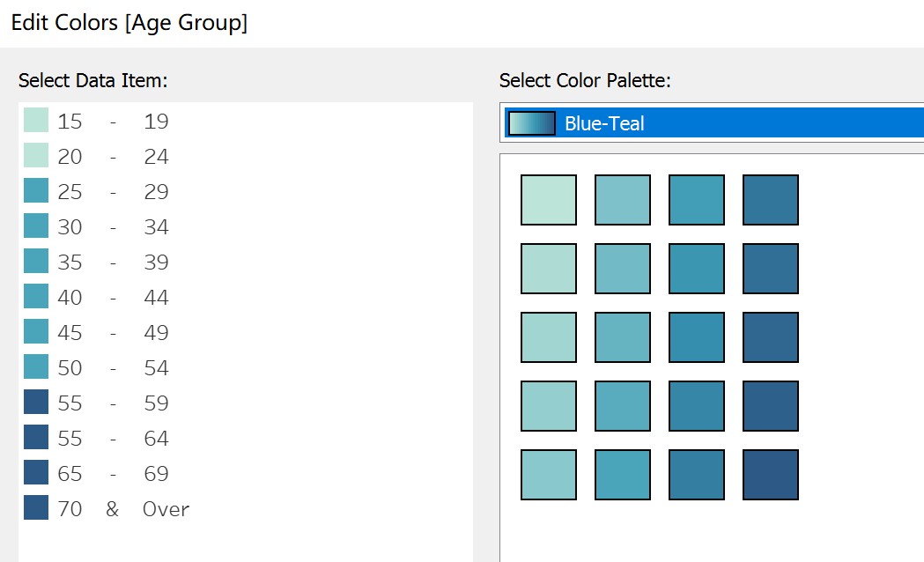Select the 15 - 19 data item
The image size is (924, 562).
click(x=112, y=122)
